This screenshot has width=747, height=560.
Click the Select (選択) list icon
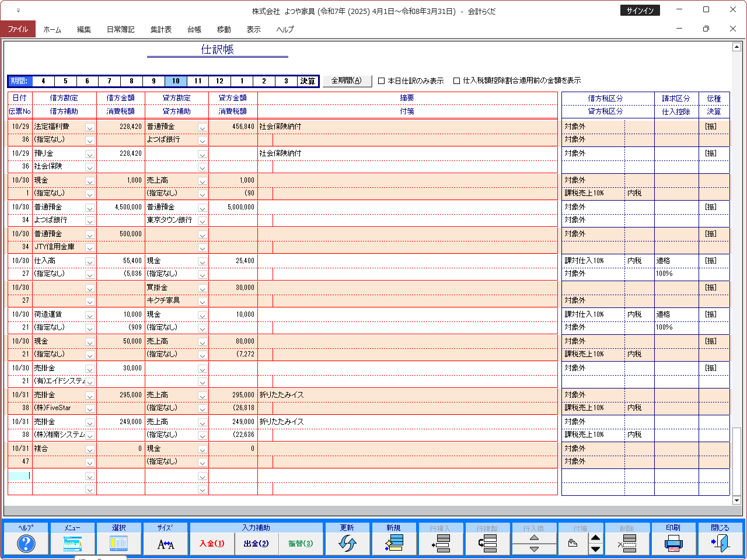tap(118, 544)
